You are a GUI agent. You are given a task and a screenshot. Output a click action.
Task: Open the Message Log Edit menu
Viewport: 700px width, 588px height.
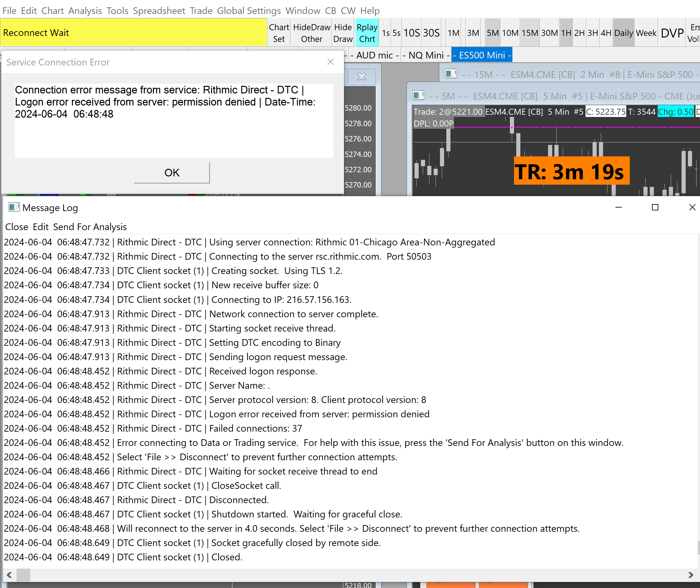(40, 227)
